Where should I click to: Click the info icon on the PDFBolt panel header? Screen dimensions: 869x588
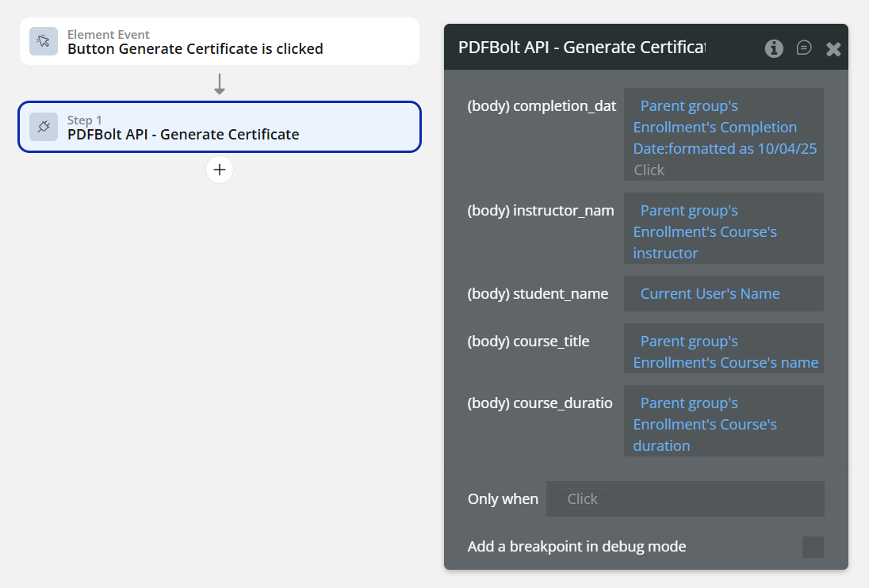773,48
